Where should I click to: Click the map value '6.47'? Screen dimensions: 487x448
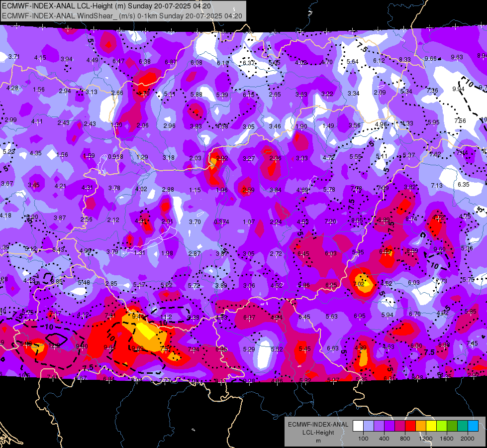[x=118, y=61]
